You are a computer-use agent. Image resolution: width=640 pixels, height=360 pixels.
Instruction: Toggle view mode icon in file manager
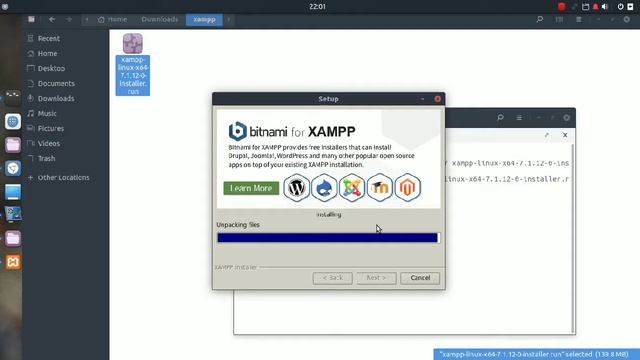(x=559, y=19)
